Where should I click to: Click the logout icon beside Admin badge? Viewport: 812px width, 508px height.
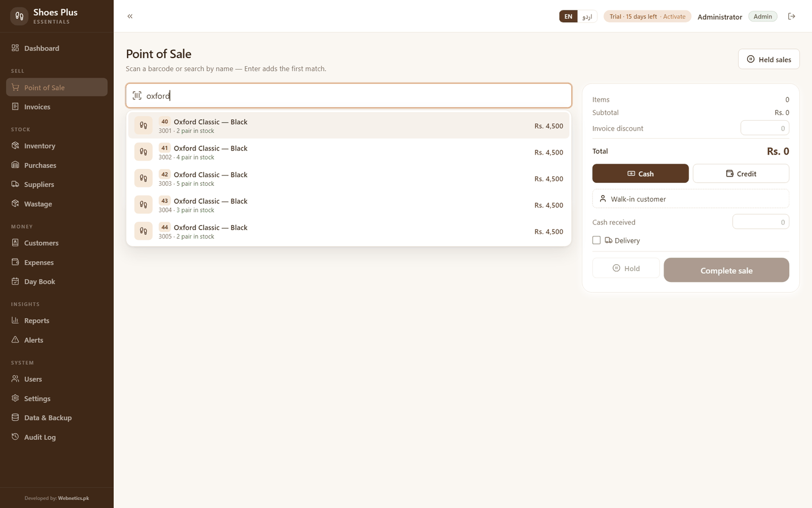click(791, 16)
